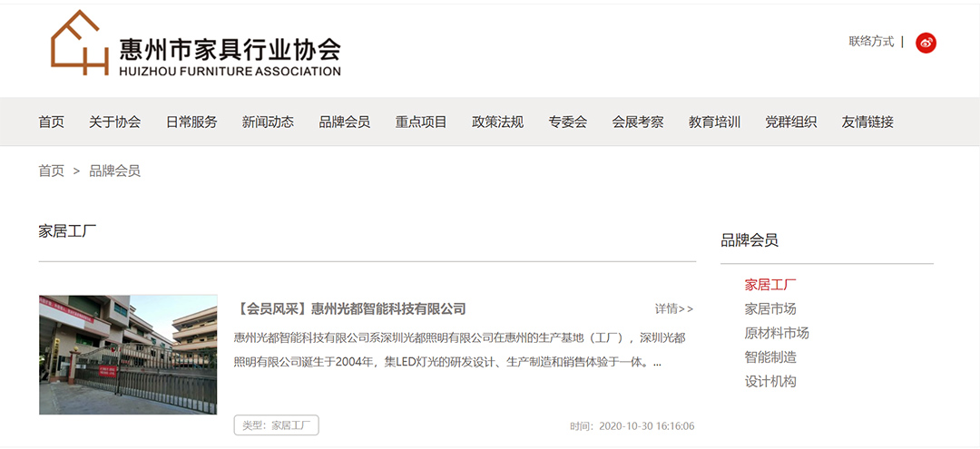This screenshot has height=449, width=980.
Task: Open the 惠州光都智能科技有限公司 article title
Action: (350, 309)
